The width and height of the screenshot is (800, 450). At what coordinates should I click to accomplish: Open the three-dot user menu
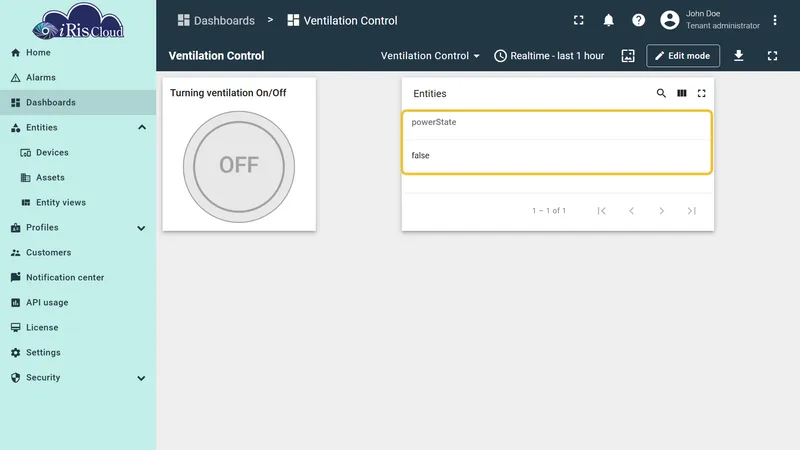point(774,20)
